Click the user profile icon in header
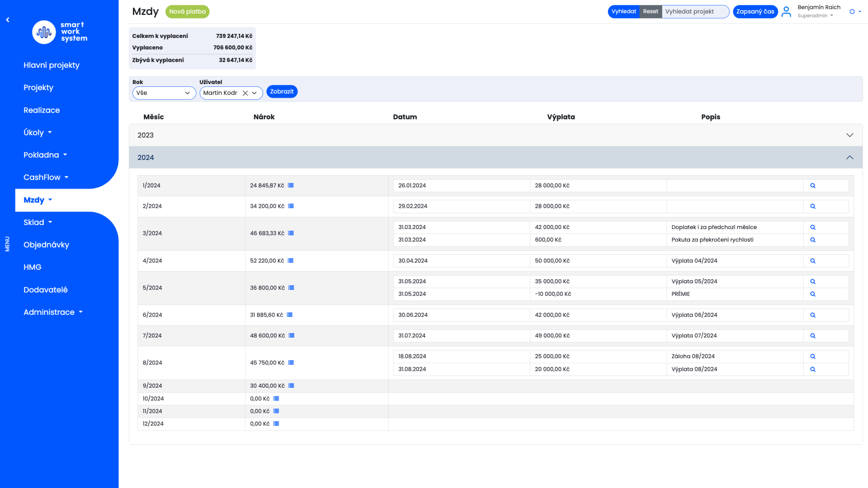Viewport: 868px width, 488px height. (786, 12)
